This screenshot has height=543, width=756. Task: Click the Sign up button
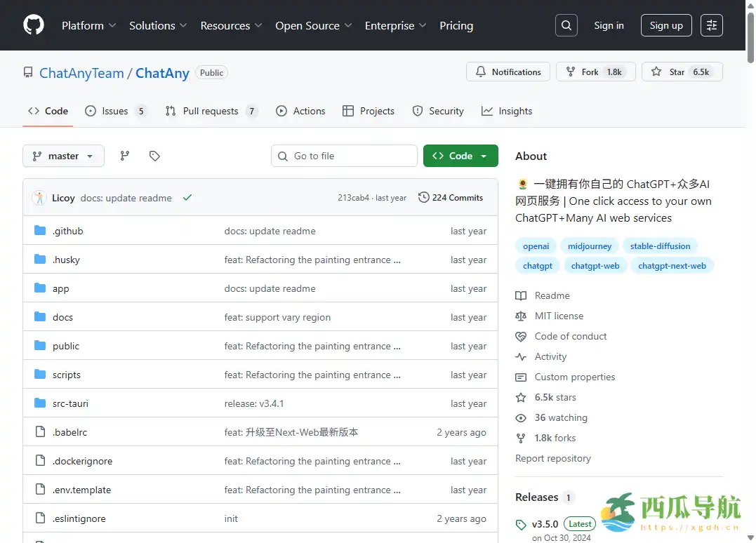(x=665, y=25)
